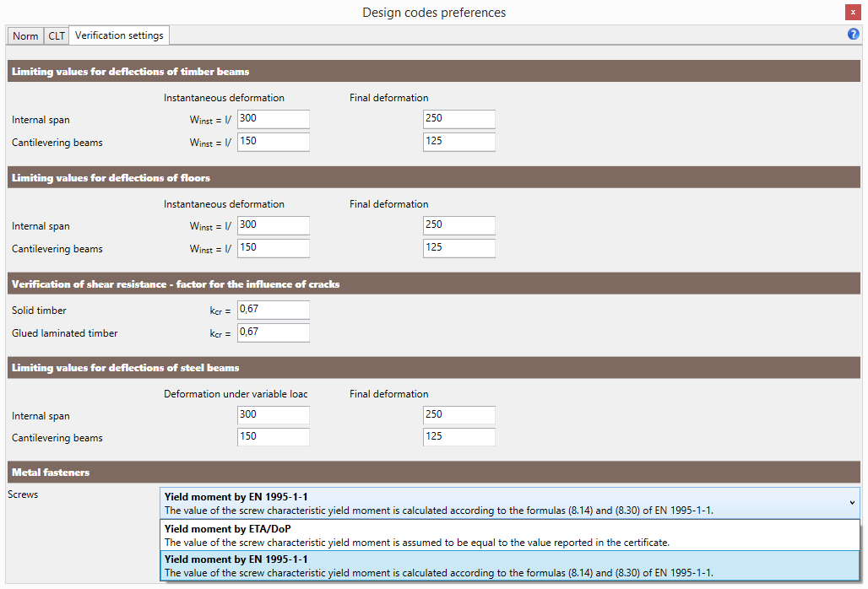
Task: Collapse the Screws dropdown arrow
Action: point(852,503)
